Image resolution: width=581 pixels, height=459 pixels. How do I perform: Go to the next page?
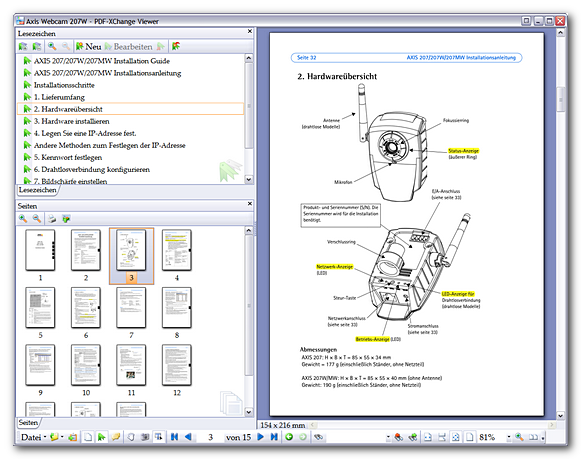pos(260,437)
